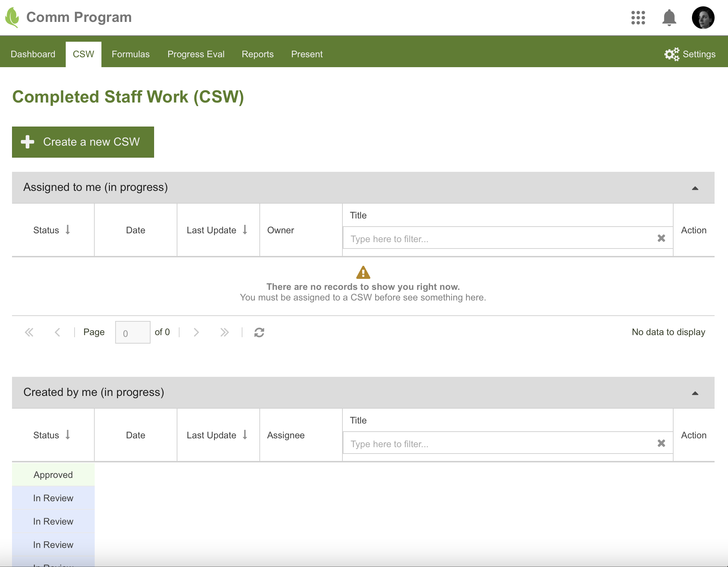Open the apps grid icon
This screenshot has width=728, height=567.
(x=638, y=18)
